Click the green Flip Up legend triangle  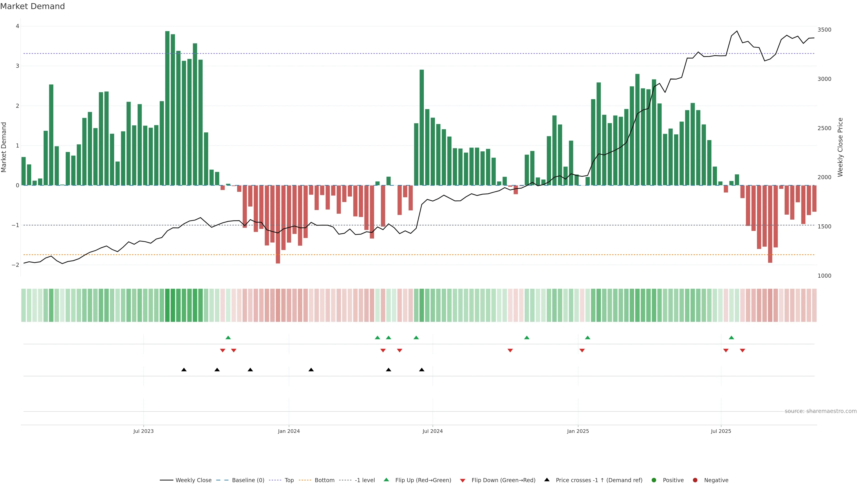[387, 480]
